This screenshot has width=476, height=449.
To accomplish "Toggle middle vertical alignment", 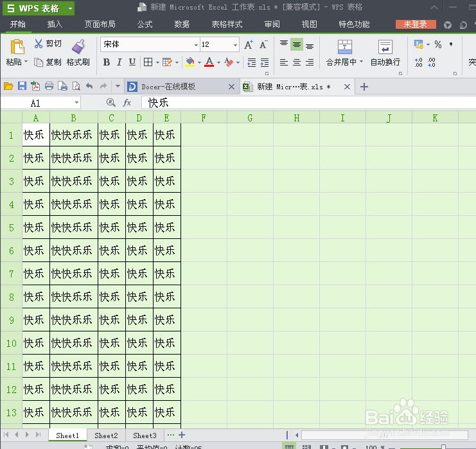I will [297, 44].
